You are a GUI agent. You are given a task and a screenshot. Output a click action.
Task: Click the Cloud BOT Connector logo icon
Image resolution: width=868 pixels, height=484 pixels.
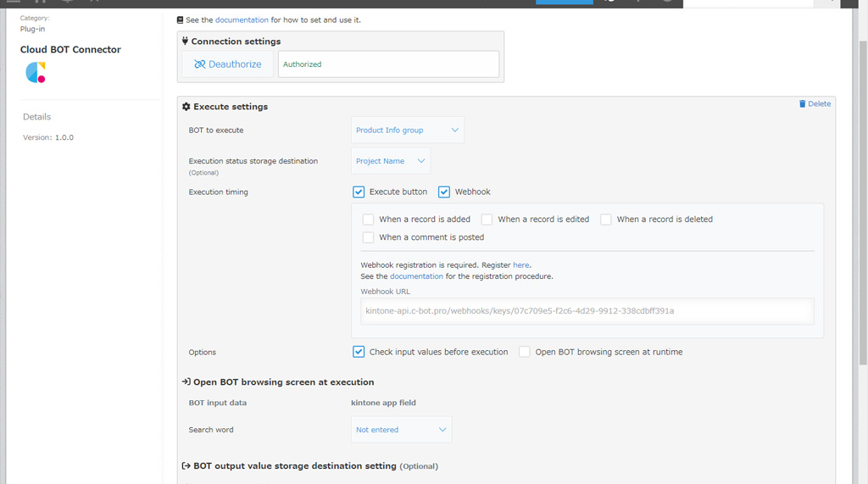click(36, 73)
